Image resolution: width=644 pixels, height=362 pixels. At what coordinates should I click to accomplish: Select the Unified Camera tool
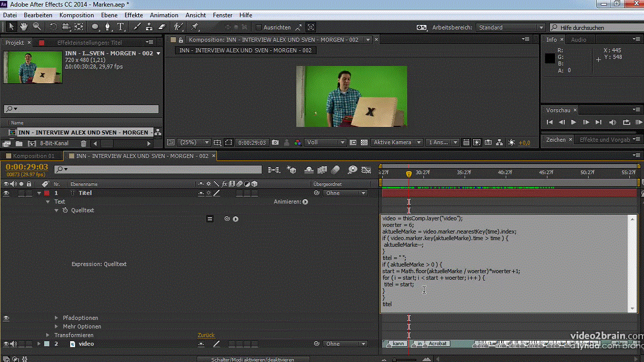point(67,27)
